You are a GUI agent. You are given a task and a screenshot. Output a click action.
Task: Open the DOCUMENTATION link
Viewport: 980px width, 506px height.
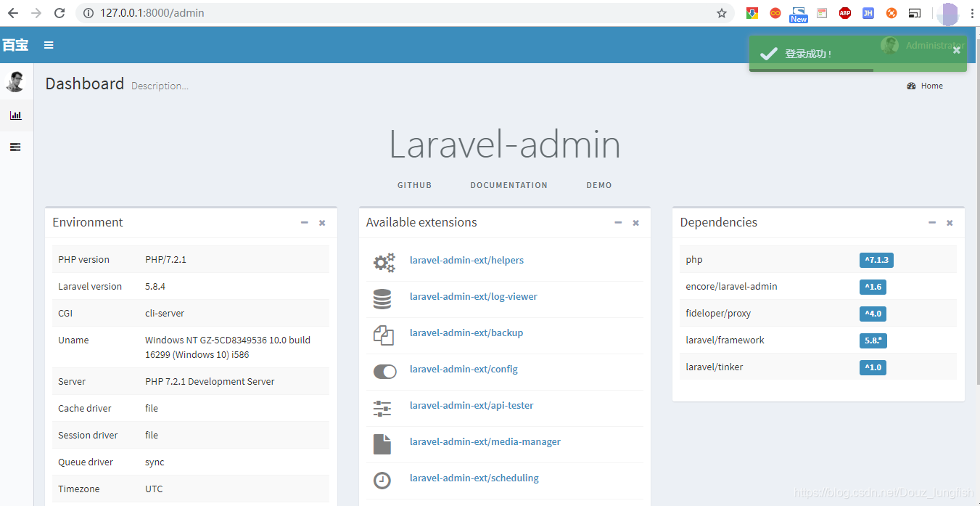click(x=508, y=185)
